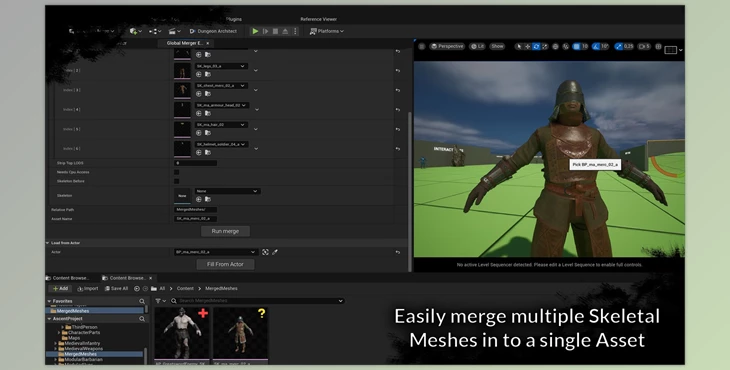
Task: Open the Lit view mode menu
Action: [477, 47]
